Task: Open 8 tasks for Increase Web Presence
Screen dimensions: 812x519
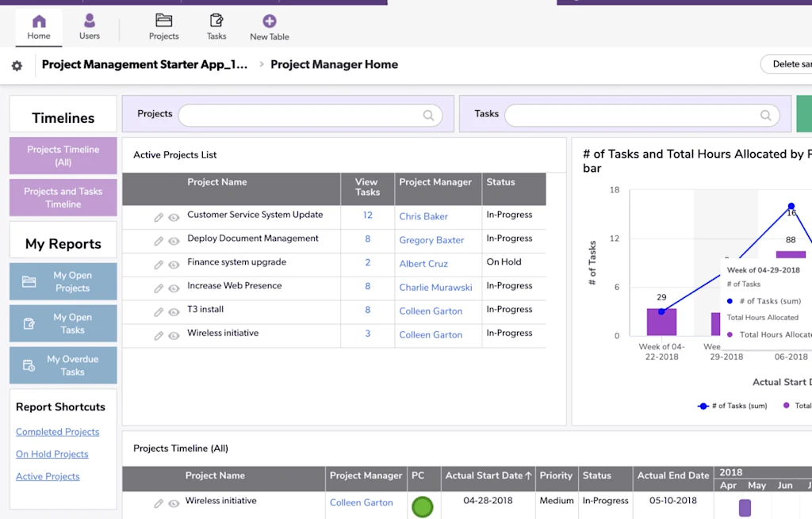Action: point(368,286)
